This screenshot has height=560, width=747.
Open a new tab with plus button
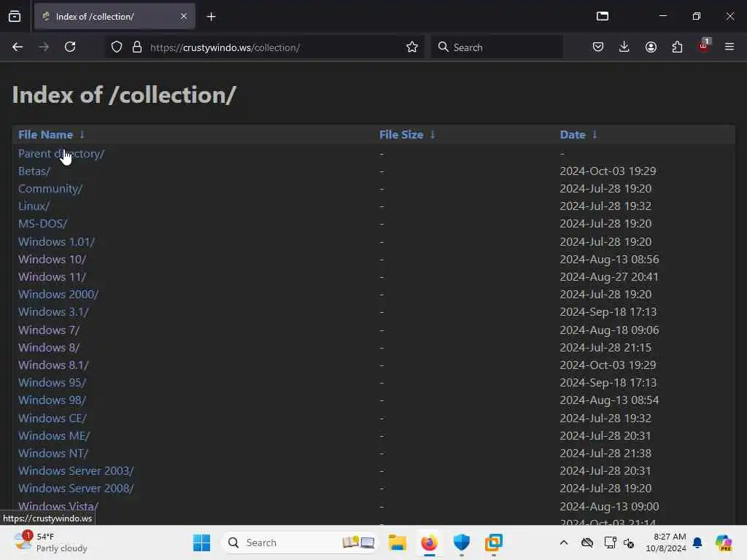point(211,17)
